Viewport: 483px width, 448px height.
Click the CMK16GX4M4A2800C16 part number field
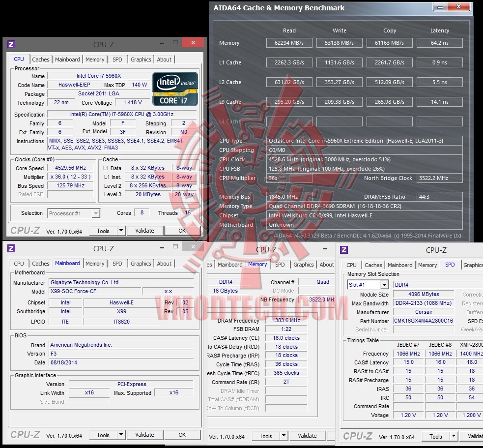[x=424, y=321]
